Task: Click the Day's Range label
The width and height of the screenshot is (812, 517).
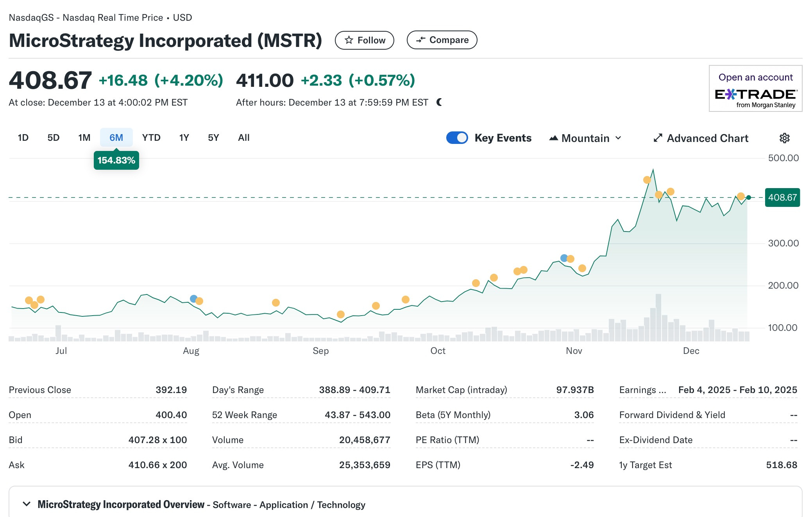Action: pyautogui.click(x=238, y=390)
